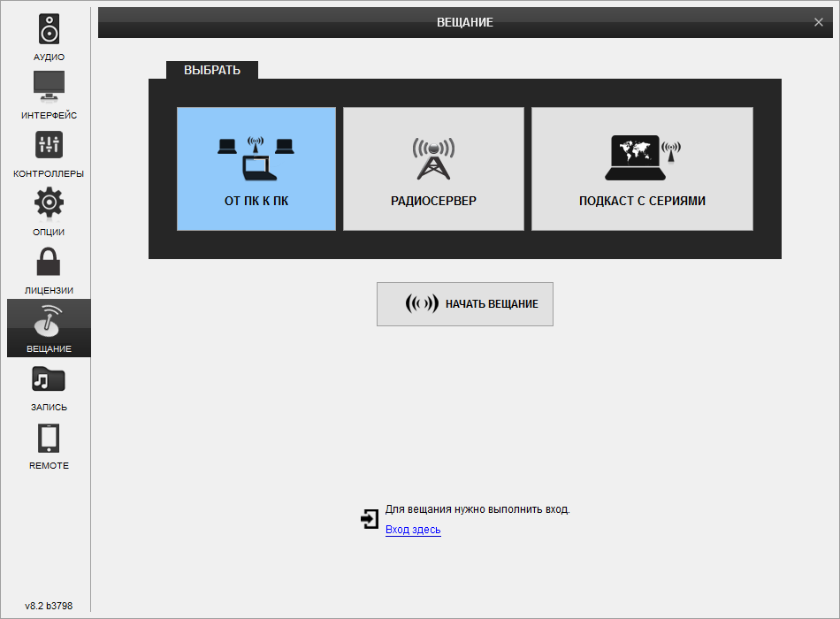Switch to the ВЫБРАТЬ tab
The width and height of the screenshot is (840, 619).
click(x=212, y=70)
